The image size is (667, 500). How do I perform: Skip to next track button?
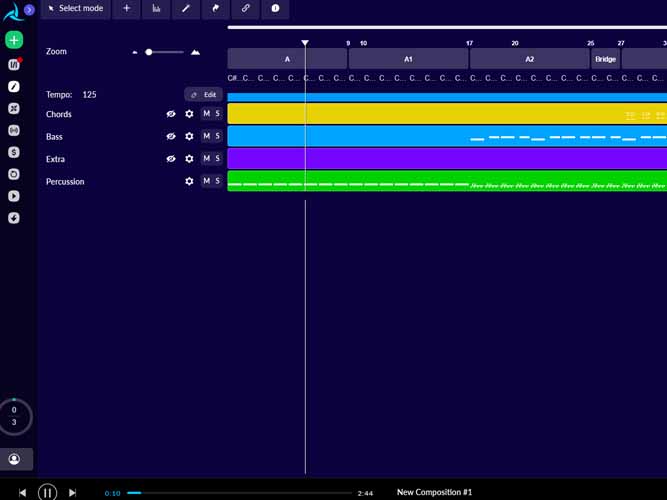(72, 493)
